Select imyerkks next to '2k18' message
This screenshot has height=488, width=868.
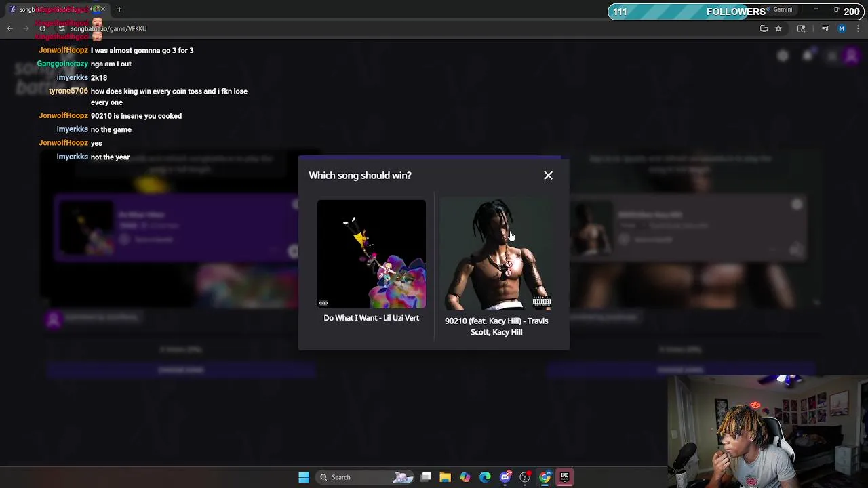tap(73, 78)
